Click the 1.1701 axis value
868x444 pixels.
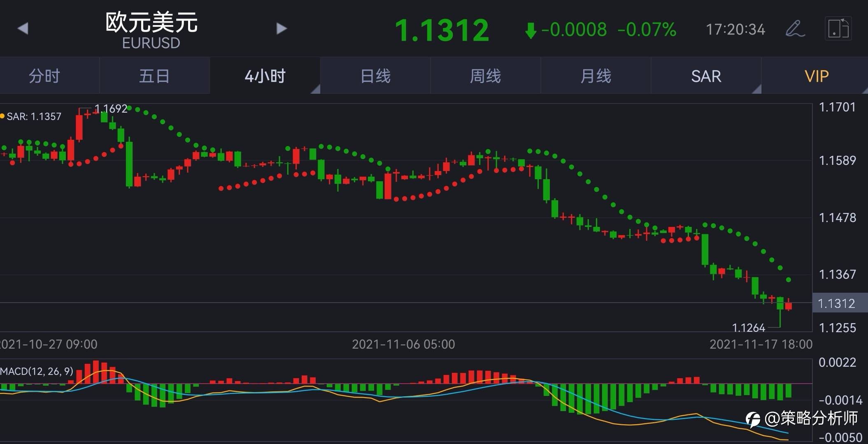pos(837,107)
